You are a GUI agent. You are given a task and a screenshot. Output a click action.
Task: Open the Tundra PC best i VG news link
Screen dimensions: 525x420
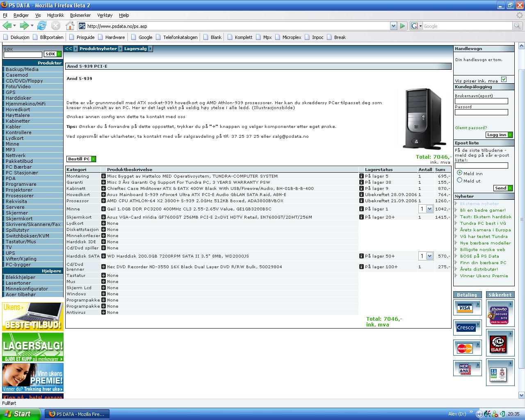(x=483, y=223)
